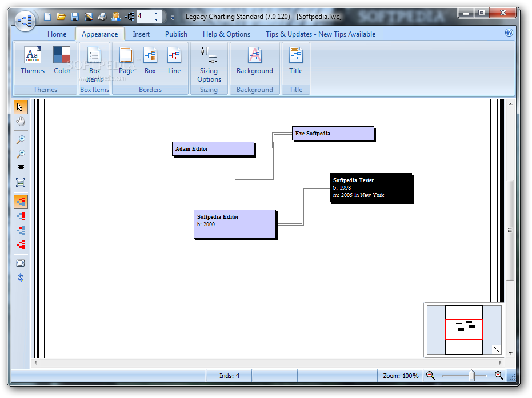Click the round application menu button

tap(26, 21)
